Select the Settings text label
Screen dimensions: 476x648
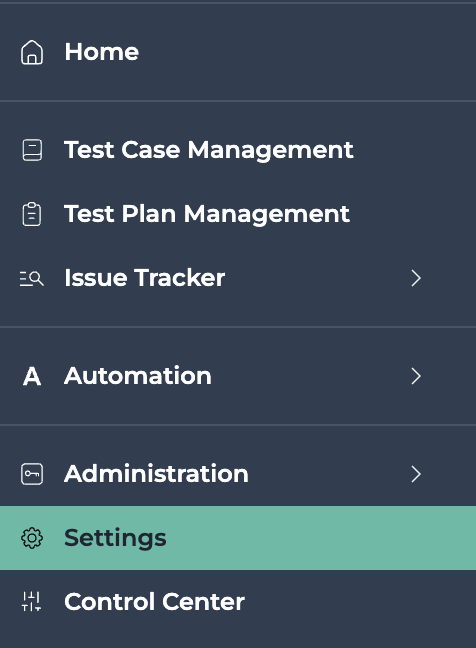[115, 538]
